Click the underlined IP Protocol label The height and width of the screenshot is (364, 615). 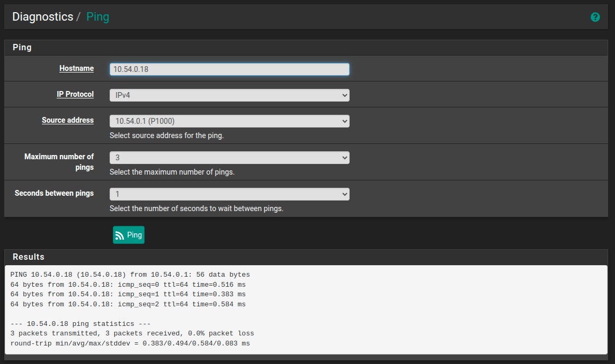[x=75, y=94]
